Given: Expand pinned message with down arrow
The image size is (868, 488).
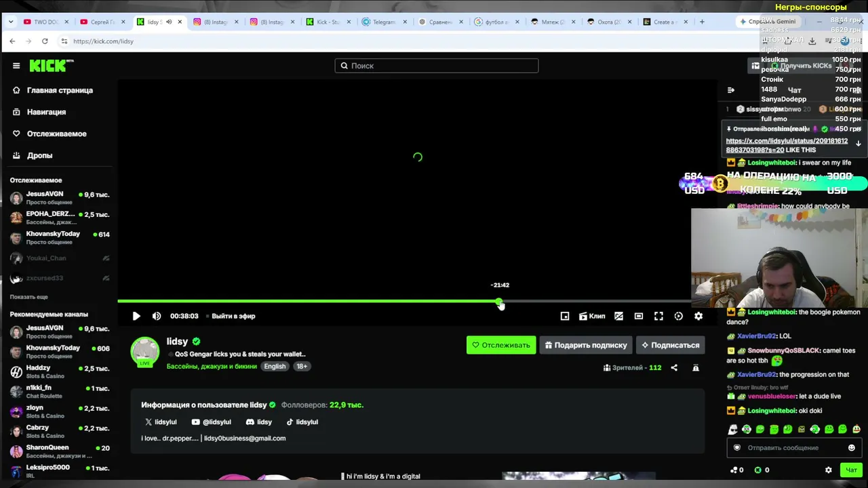Looking at the screenshot, I should [x=858, y=144].
